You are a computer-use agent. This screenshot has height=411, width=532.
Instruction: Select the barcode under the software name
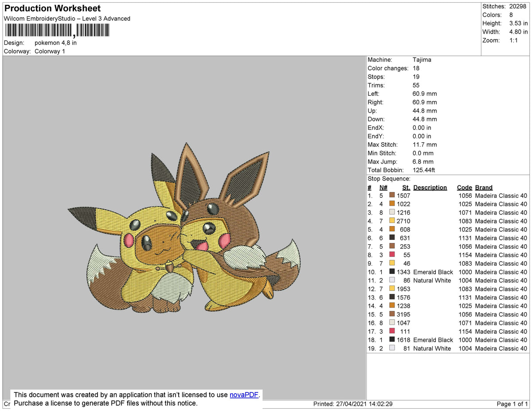(56, 31)
